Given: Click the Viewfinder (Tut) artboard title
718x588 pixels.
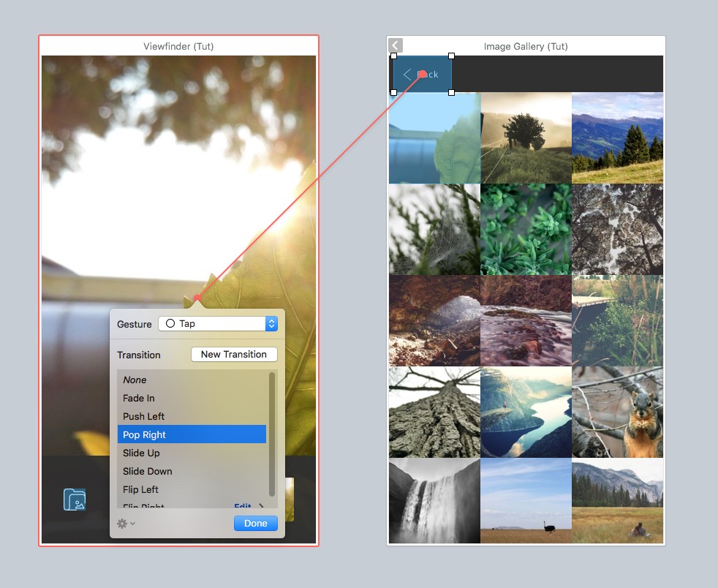Looking at the screenshot, I should click(x=178, y=47).
